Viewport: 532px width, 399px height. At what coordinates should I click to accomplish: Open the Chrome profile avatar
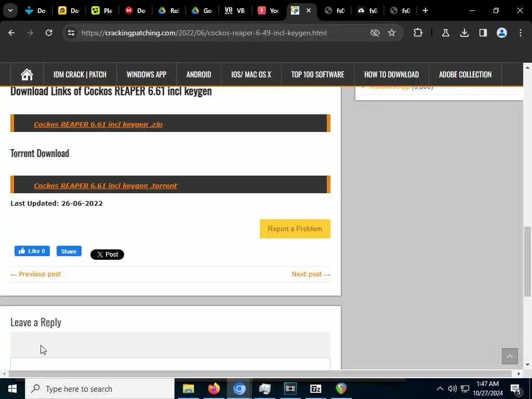click(x=501, y=33)
